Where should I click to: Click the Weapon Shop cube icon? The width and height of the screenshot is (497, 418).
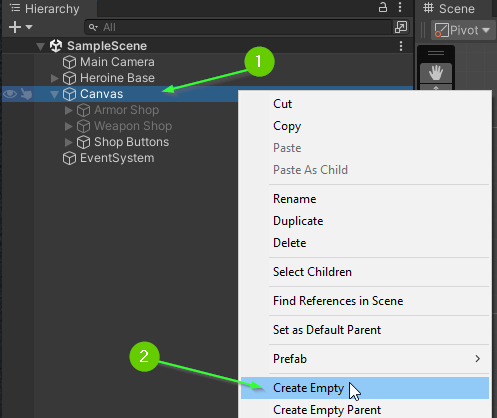tap(83, 126)
